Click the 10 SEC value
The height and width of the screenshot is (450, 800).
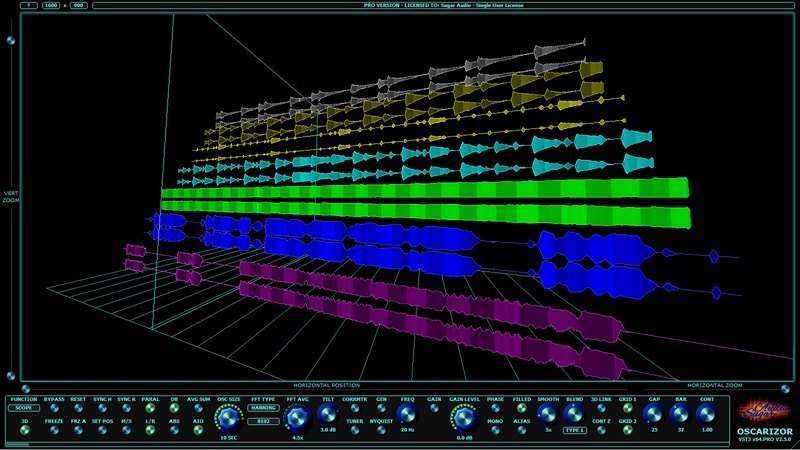(x=229, y=438)
